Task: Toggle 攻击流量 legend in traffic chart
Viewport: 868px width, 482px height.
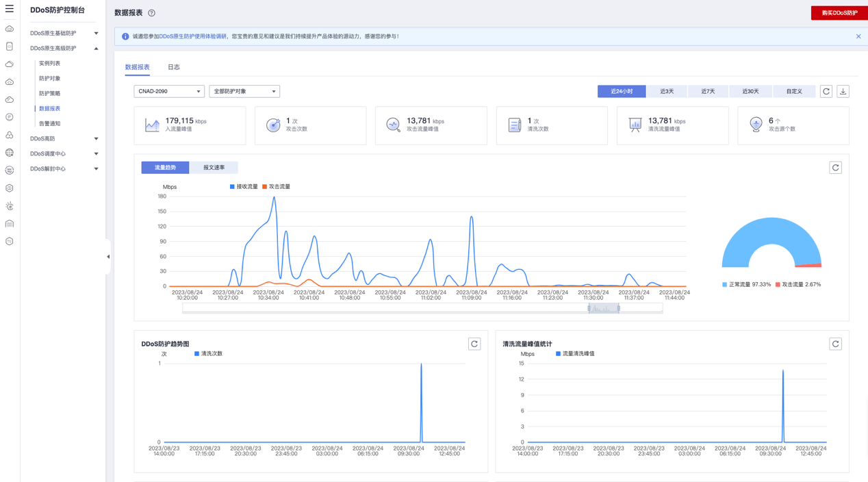Action: 276,186
